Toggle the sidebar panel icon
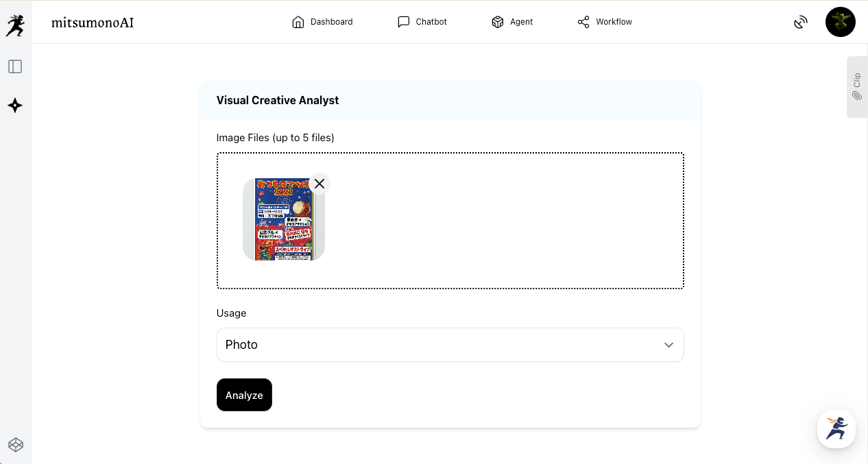 (15, 66)
